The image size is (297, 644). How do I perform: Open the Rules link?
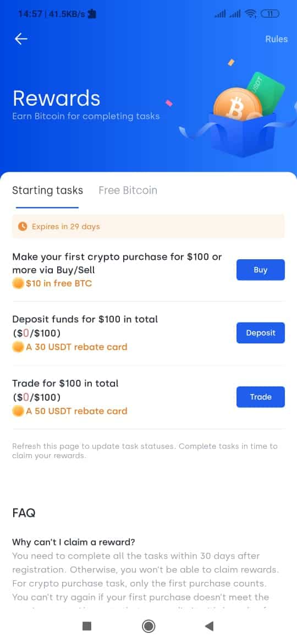coord(276,39)
